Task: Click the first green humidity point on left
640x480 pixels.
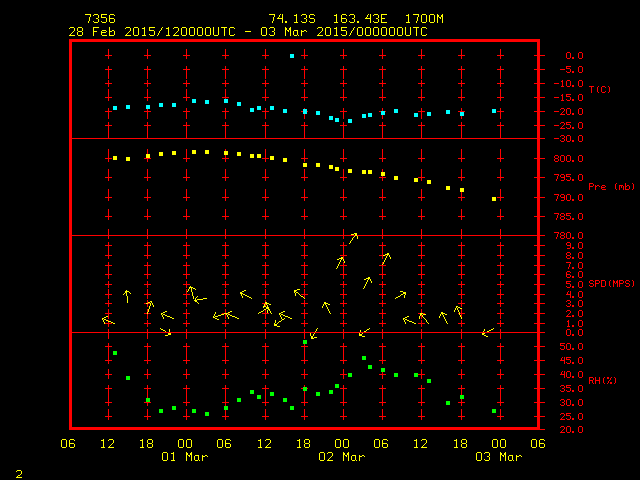Action: coord(115,353)
